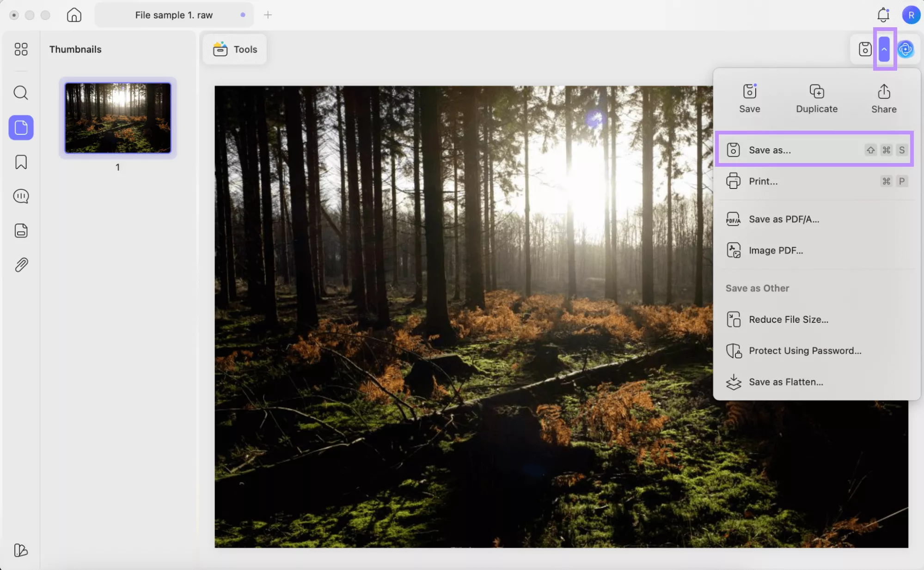Click Share in the dropdown panel
924x570 pixels.
pos(884,98)
